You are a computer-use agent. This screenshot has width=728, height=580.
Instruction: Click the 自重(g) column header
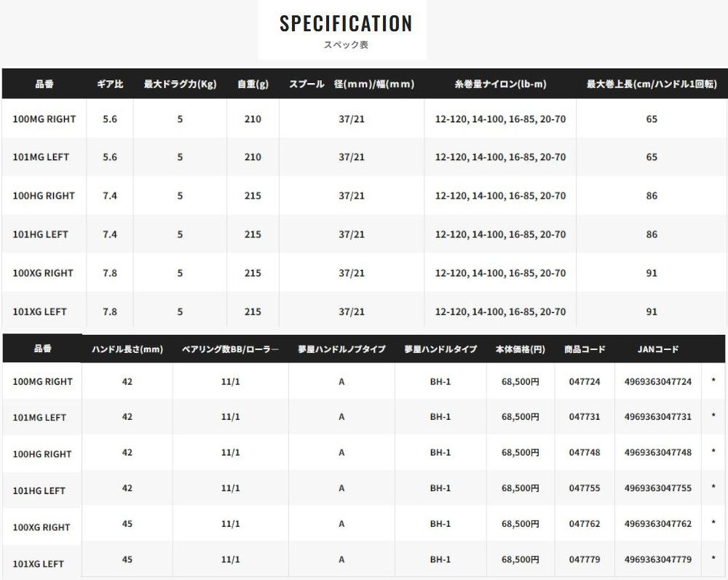coord(253,84)
